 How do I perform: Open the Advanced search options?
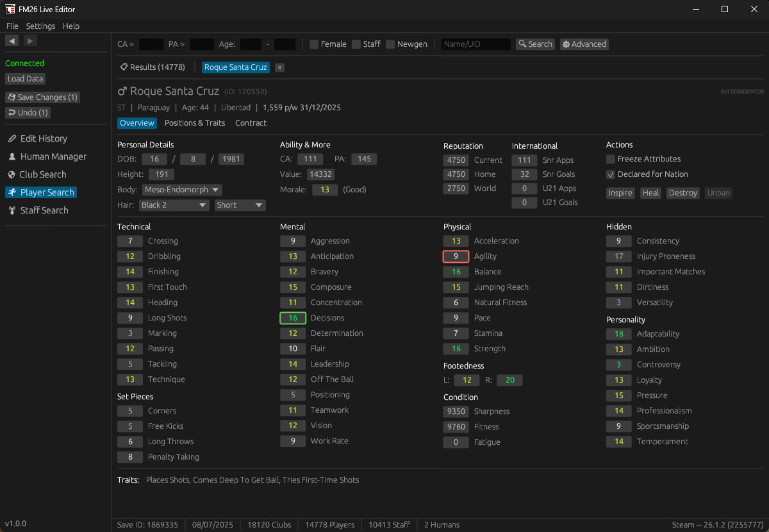pos(584,44)
